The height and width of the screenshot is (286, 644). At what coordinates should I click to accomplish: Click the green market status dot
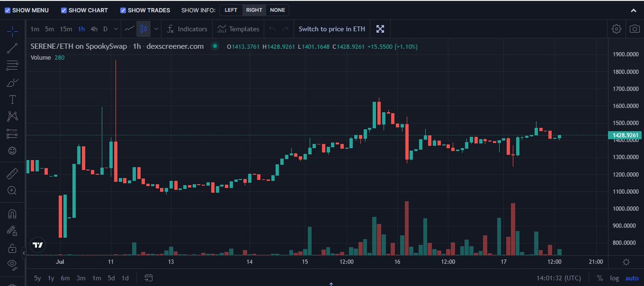(215, 46)
